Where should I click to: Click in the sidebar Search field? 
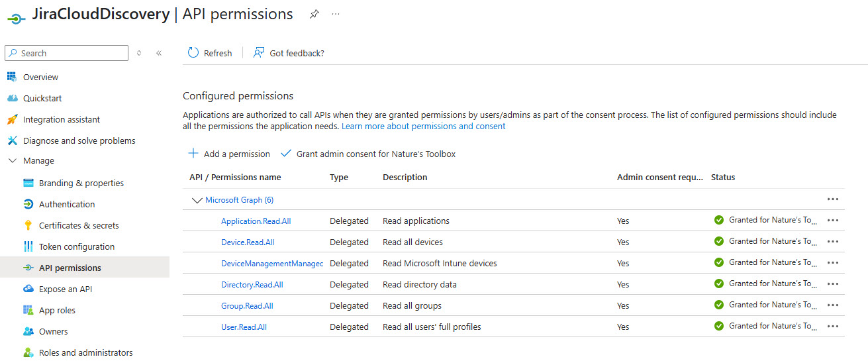tap(66, 53)
